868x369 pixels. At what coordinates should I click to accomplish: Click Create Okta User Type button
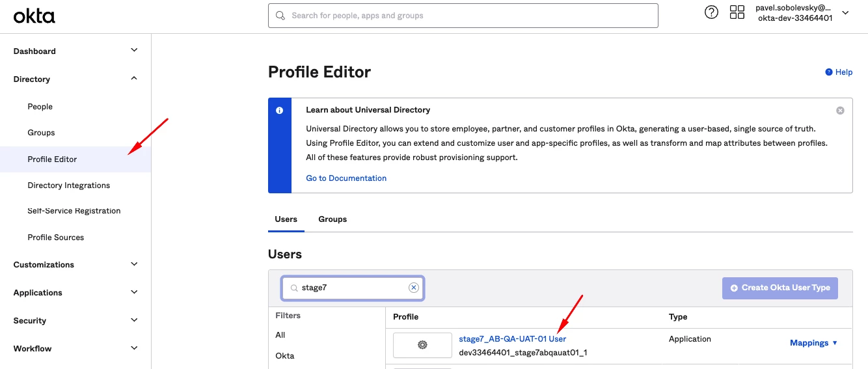pos(780,288)
